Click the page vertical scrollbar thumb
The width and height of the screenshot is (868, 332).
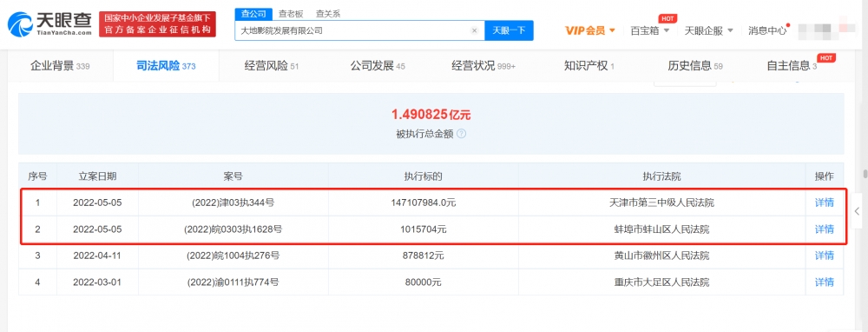click(865, 173)
